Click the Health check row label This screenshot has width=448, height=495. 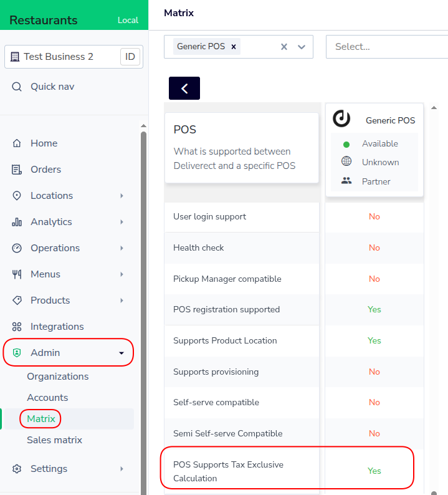click(x=198, y=248)
